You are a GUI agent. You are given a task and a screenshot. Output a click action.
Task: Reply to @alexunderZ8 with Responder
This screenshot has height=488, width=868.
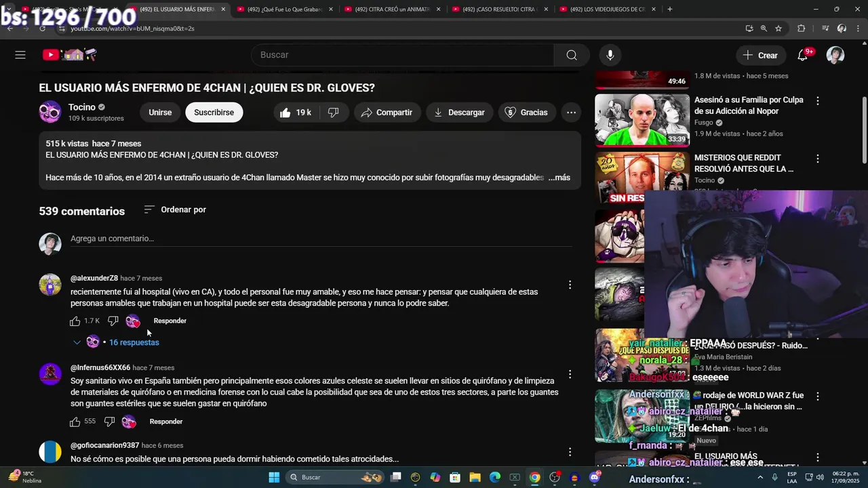coord(170,321)
